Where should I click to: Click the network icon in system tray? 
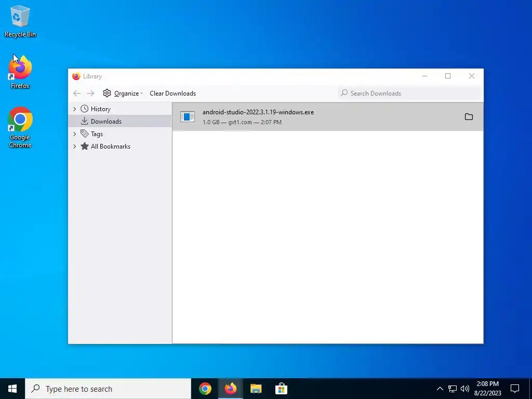[x=453, y=389]
